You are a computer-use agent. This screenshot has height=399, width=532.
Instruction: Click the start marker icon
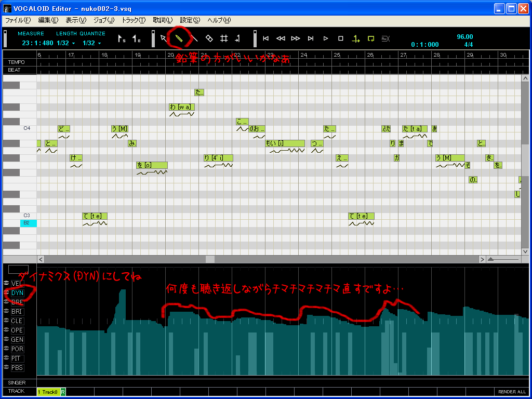(122, 38)
